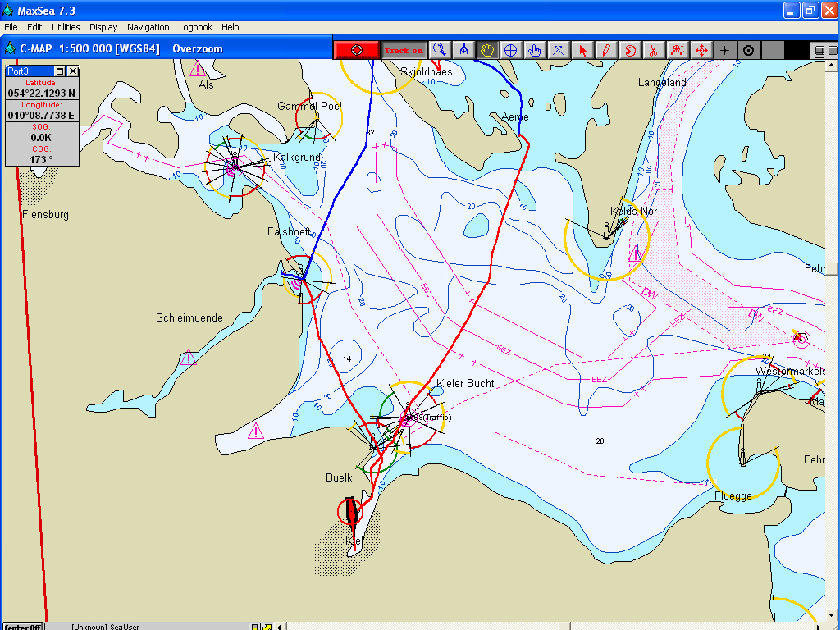
Task: Toggle Center Off in status bar
Action: 22,627
